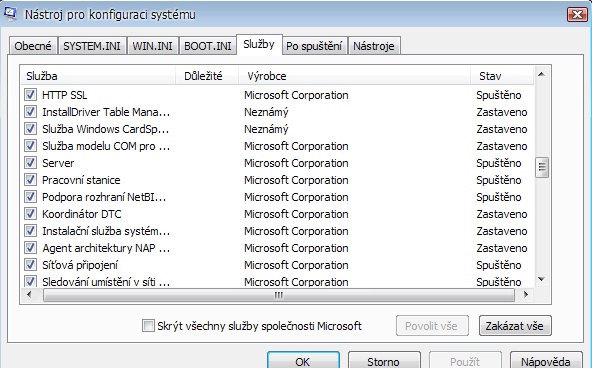592x368 pixels.
Task: Click the horizontal scroll right arrow
Action: point(526,295)
